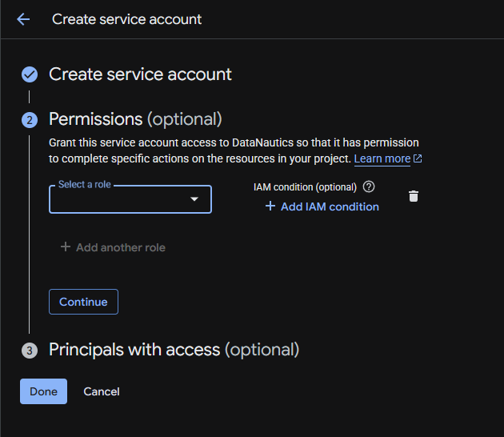Click the plus icon for Add IAM condition
The image size is (504, 437).
pos(270,206)
